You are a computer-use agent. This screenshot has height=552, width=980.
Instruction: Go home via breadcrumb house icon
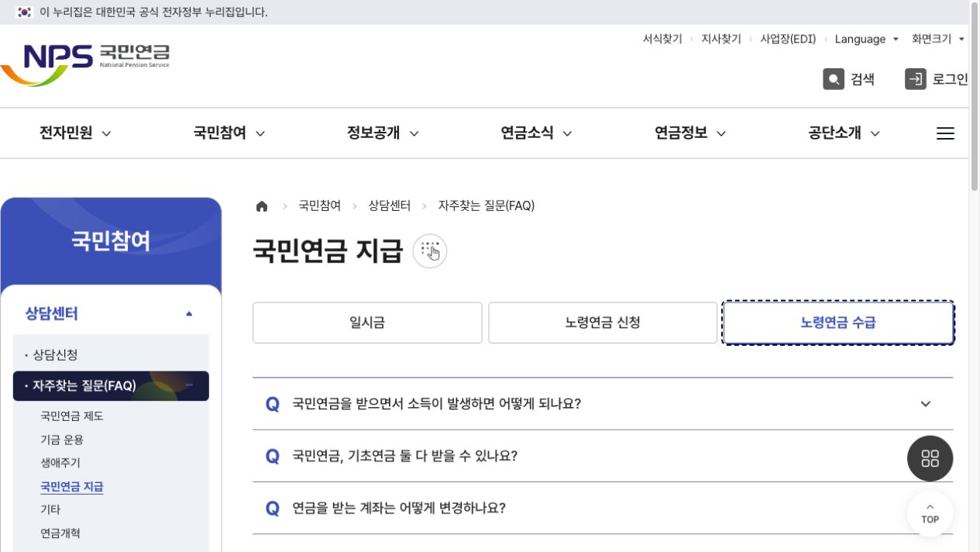click(x=262, y=206)
